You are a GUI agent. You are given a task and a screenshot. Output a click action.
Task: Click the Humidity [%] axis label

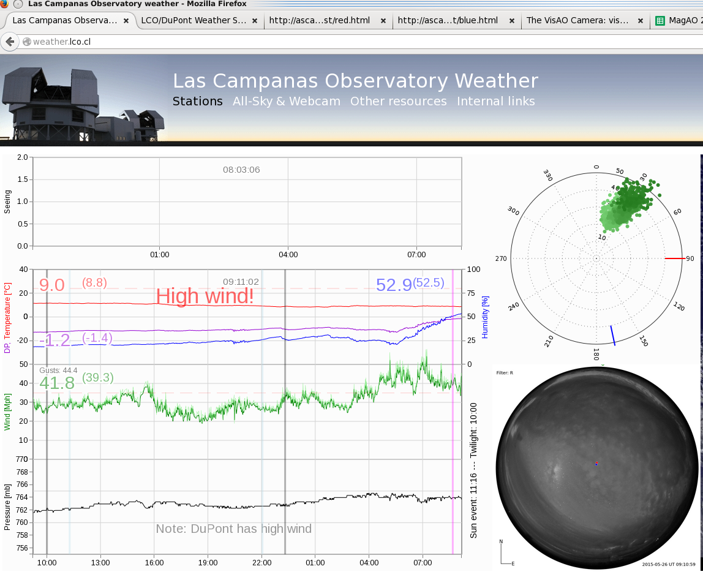[484, 317]
